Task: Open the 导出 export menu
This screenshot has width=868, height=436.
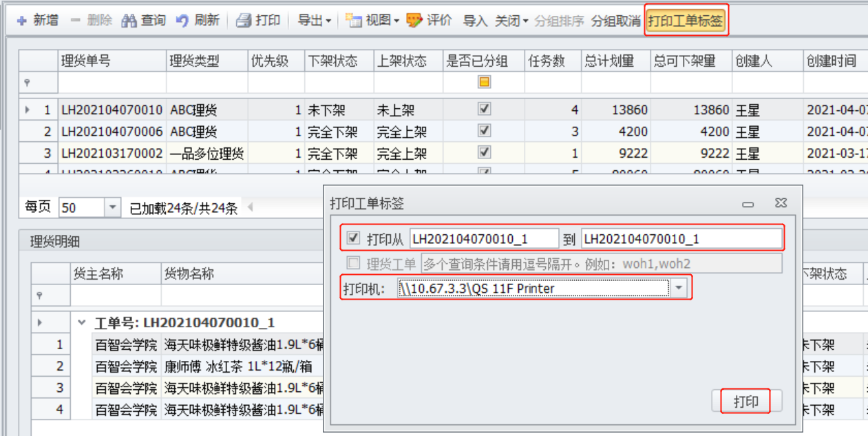Action: [315, 21]
